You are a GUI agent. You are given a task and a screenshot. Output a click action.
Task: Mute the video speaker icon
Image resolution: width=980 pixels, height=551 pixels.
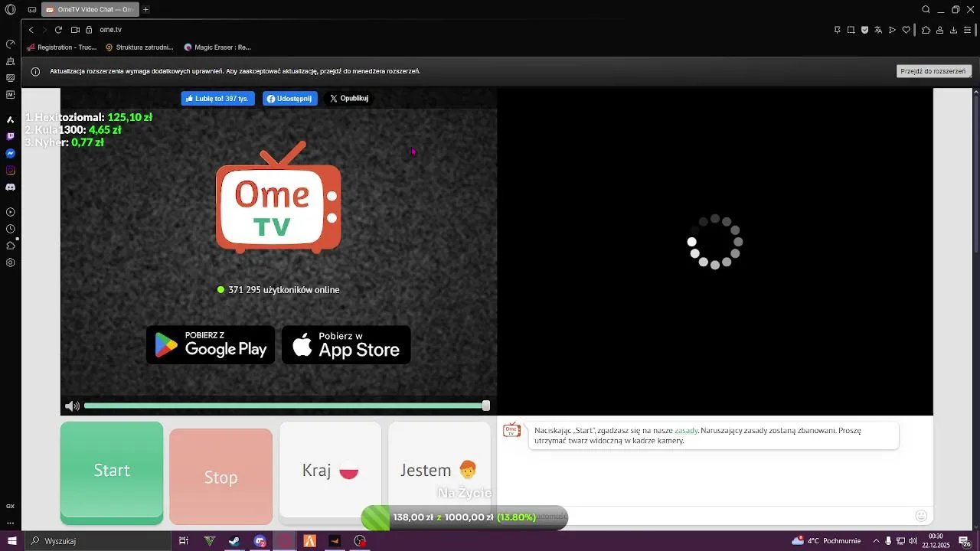tap(72, 406)
